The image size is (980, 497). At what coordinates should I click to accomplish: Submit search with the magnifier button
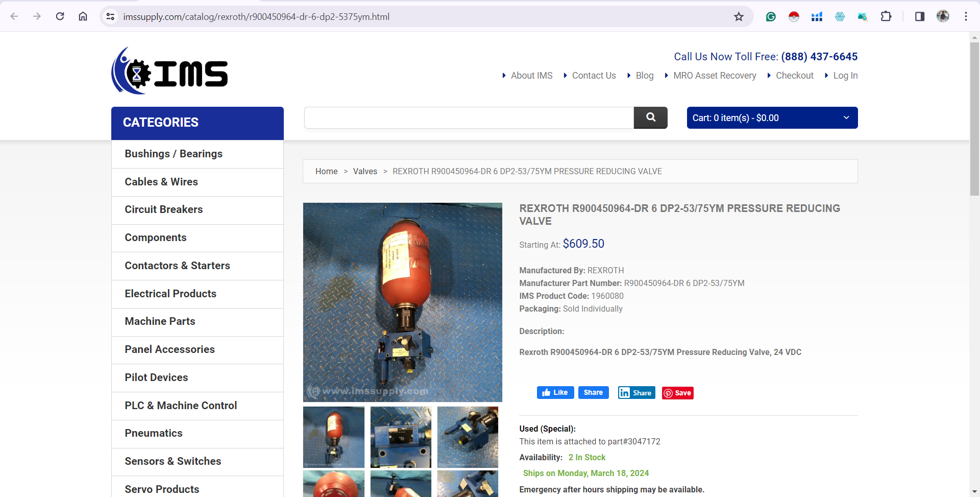tap(651, 117)
